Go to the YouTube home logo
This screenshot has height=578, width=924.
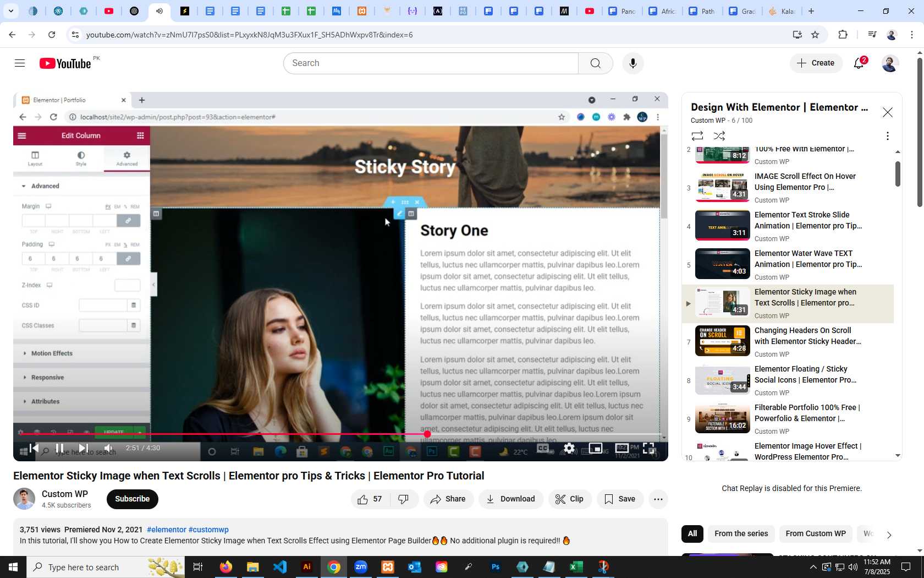click(65, 63)
